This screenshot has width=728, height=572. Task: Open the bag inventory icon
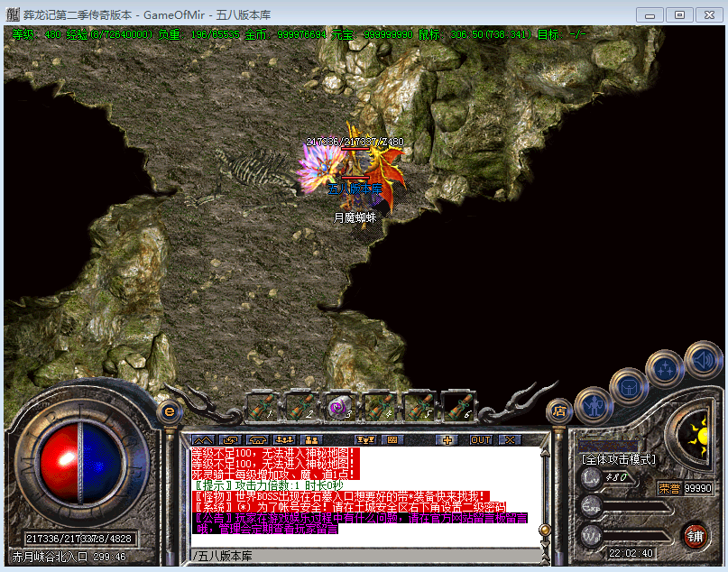629,387
